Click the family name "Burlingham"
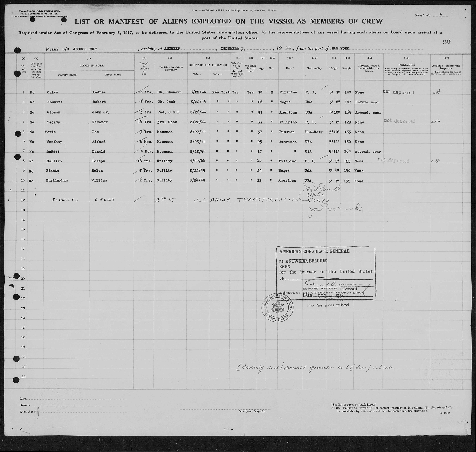Image resolution: width=476 pixels, height=452 pixels. 57,180
